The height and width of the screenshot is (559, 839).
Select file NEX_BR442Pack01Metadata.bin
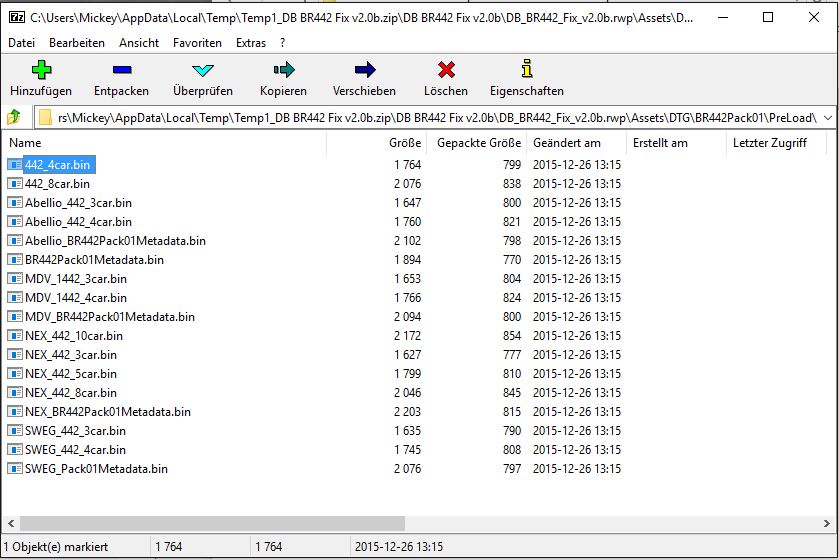[x=108, y=411]
